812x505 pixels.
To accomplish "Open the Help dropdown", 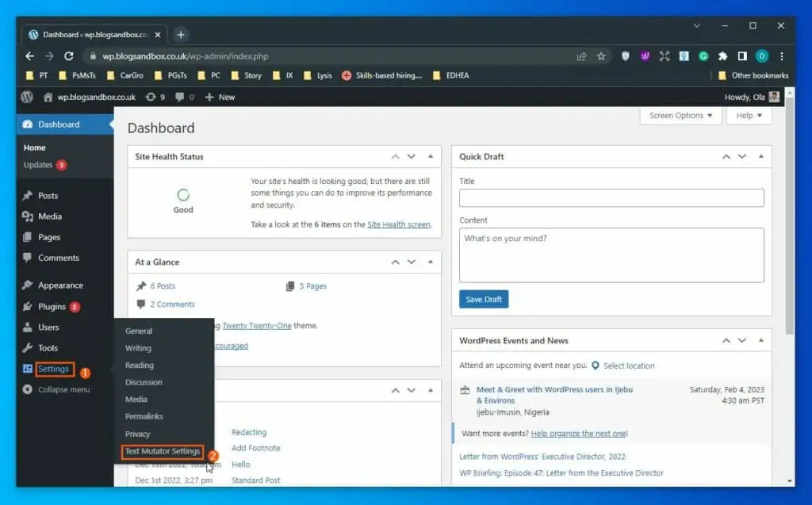I will click(x=749, y=116).
